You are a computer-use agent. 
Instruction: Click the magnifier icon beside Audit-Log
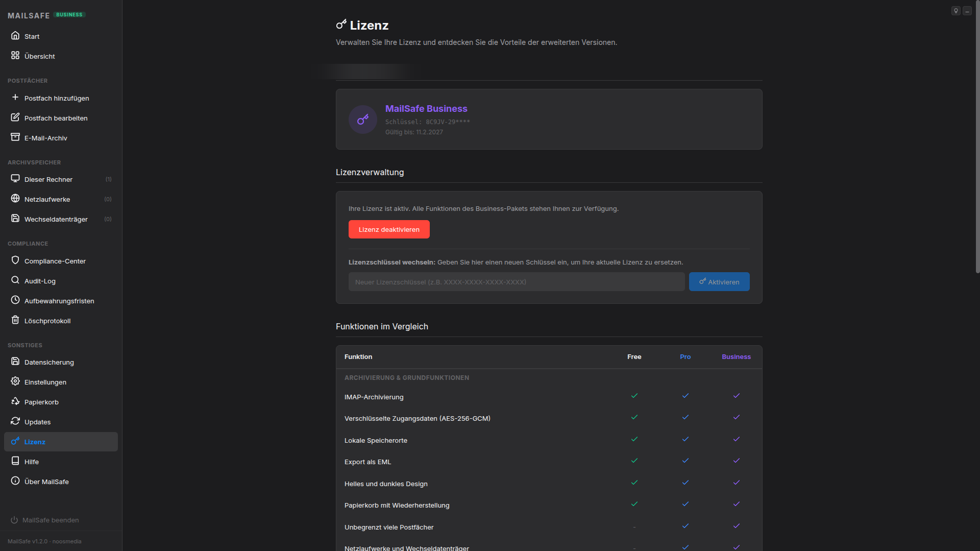point(15,280)
